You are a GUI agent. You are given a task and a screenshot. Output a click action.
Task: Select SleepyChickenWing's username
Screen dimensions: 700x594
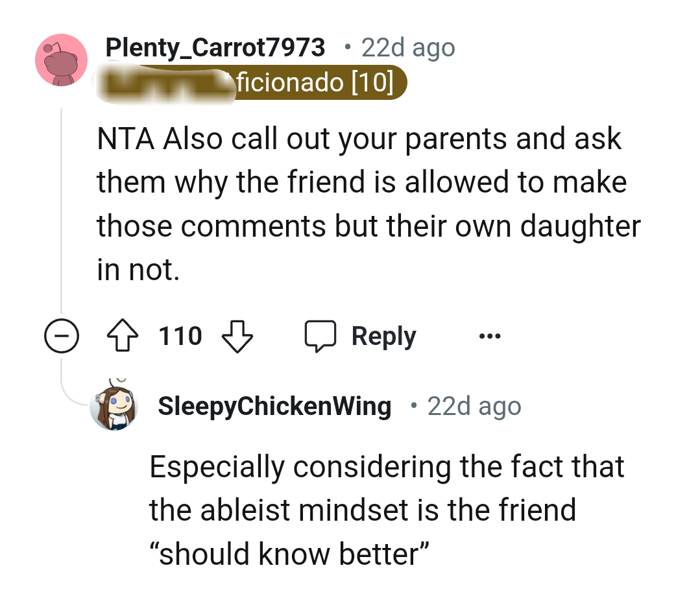point(275,407)
